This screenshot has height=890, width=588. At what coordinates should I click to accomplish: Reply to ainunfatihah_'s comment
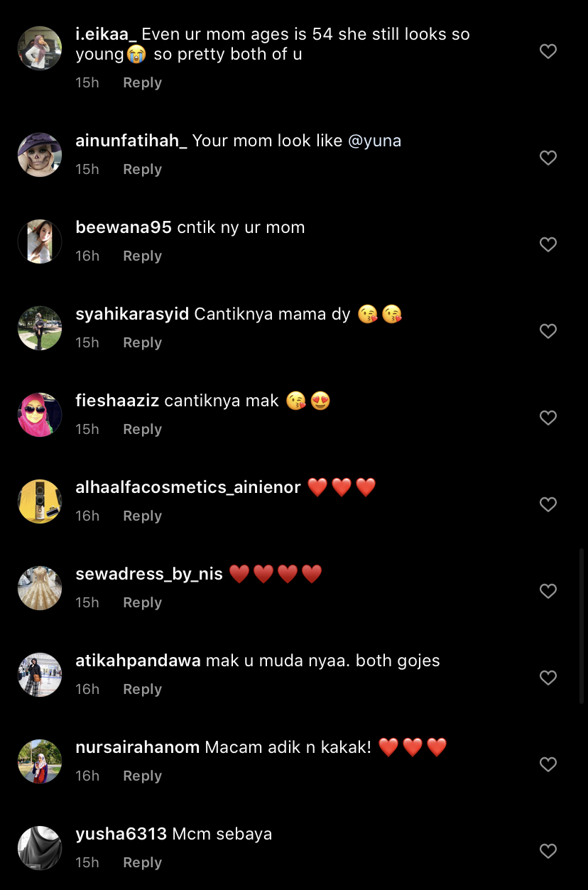coord(142,169)
